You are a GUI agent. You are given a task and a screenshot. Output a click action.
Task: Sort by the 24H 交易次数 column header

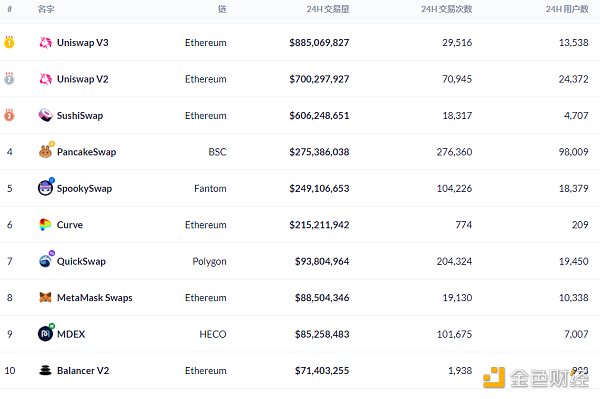coord(447,9)
